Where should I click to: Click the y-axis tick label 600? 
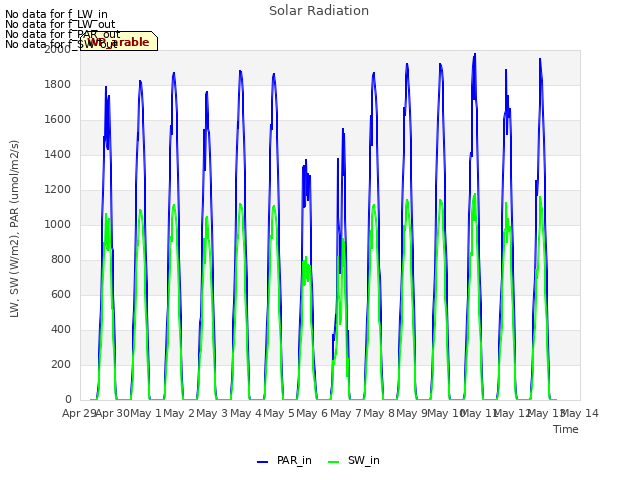click(x=61, y=295)
